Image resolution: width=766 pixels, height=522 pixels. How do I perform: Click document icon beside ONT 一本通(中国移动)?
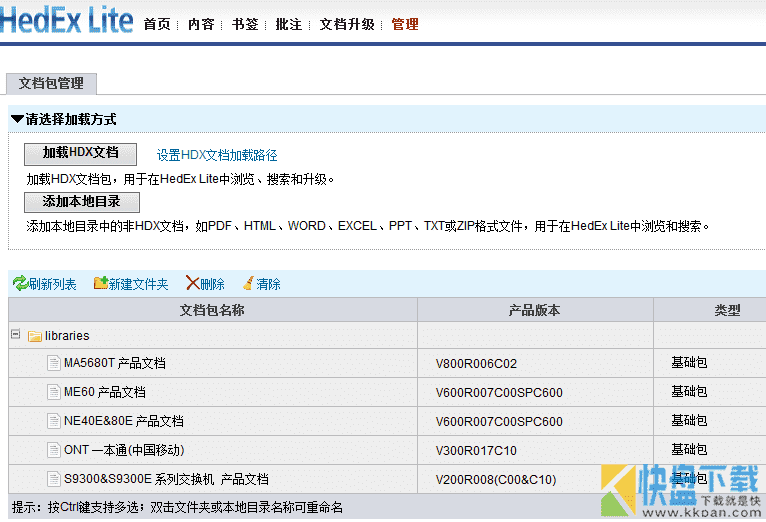pos(54,450)
